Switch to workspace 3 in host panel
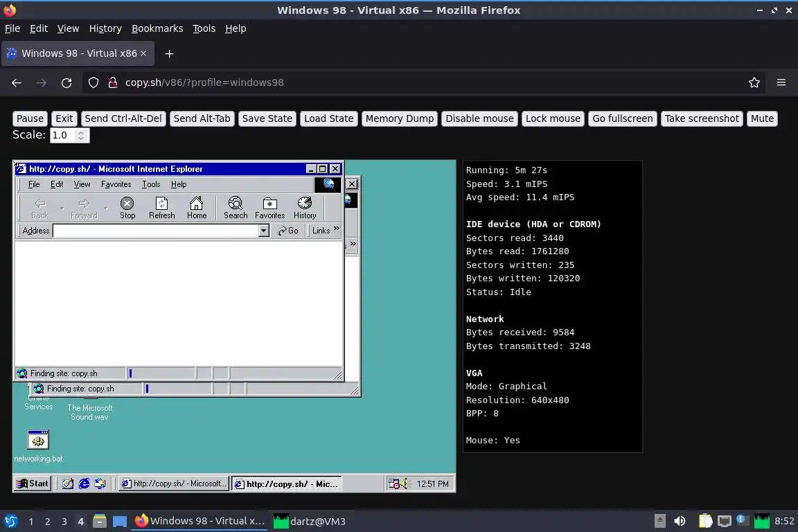Screen dimensions: 798x532 pyautogui.click(x=64, y=522)
